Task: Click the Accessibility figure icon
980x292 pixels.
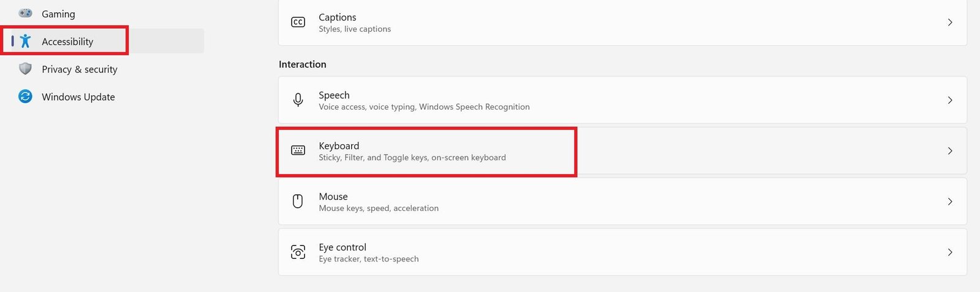Action: 25,41
